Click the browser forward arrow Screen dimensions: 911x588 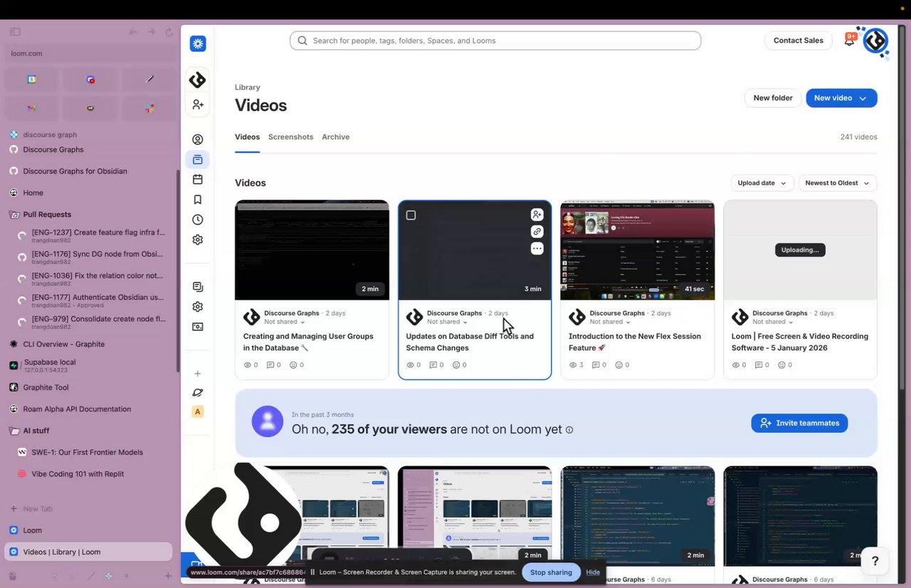pyautogui.click(x=151, y=32)
